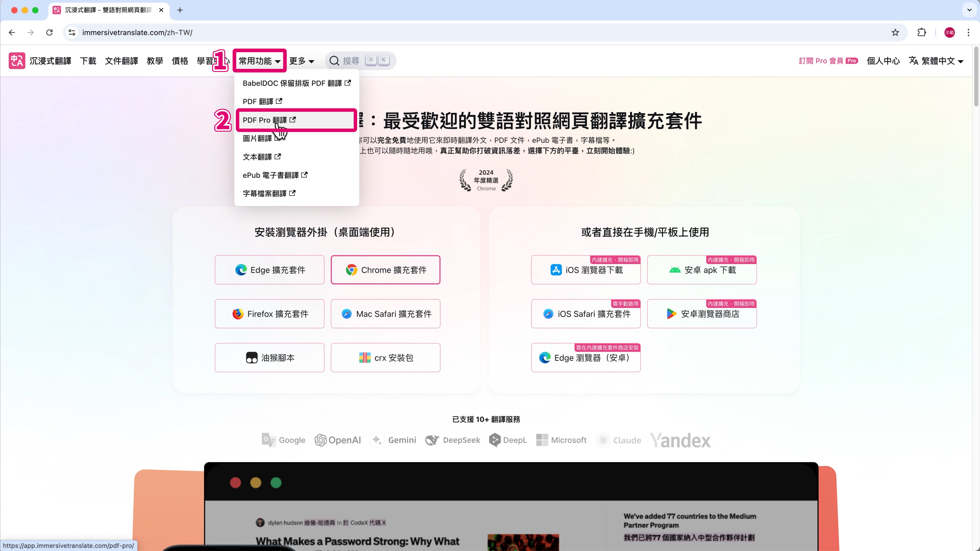This screenshot has width=980, height=551.
Task: Select PDF Pro 翻譯 from the dropdown
Action: click(x=297, y=120)
